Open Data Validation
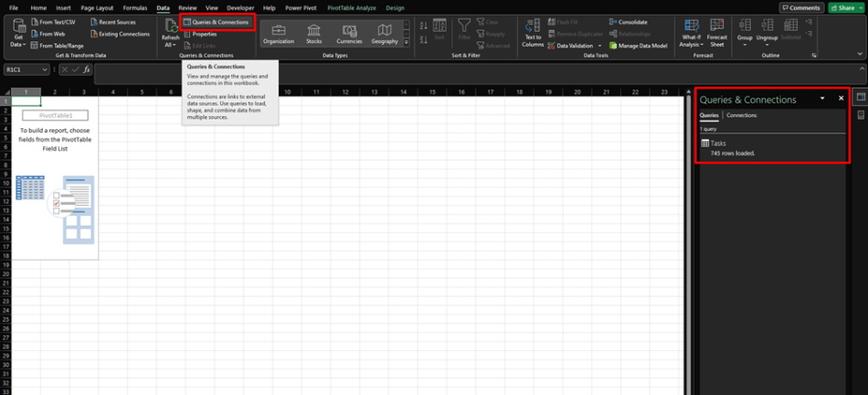The height and width of the screenshot is (395, 868). 570,46
